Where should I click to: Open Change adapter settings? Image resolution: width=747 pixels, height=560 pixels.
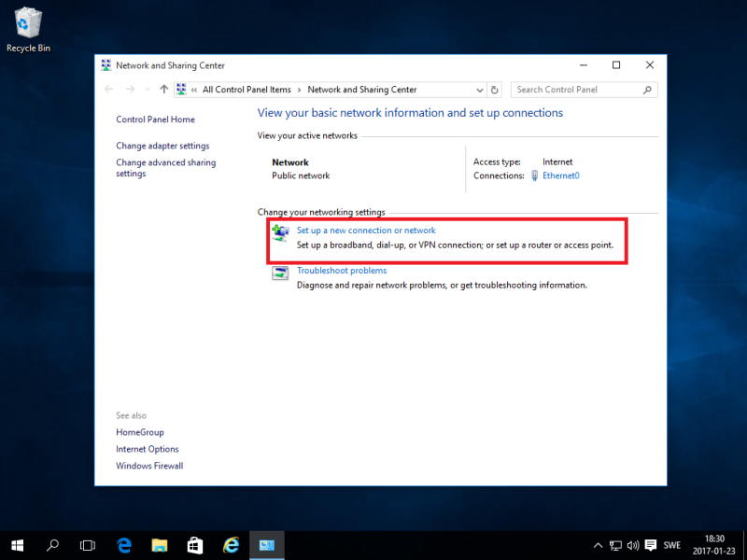[x=162, y=146]
